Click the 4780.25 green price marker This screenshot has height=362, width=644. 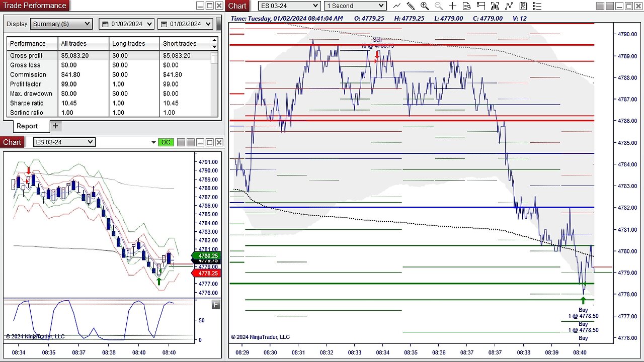206,256
